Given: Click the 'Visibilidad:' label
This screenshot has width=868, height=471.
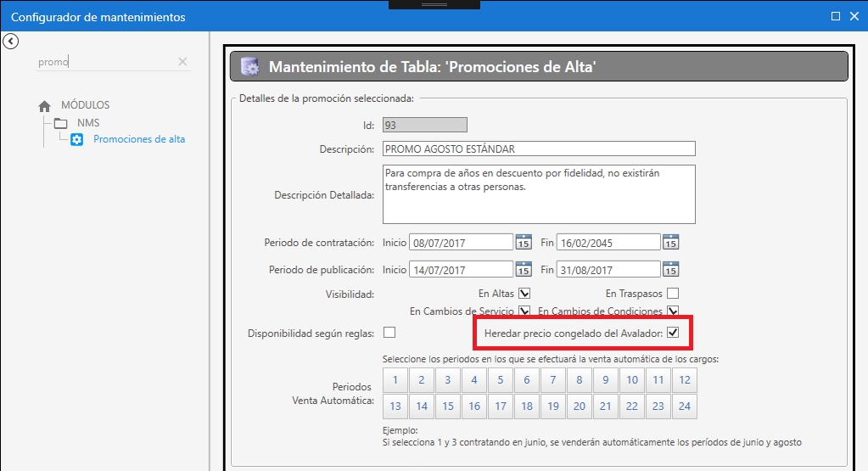Looking at the screenshot, I should [x=350, y=294].
